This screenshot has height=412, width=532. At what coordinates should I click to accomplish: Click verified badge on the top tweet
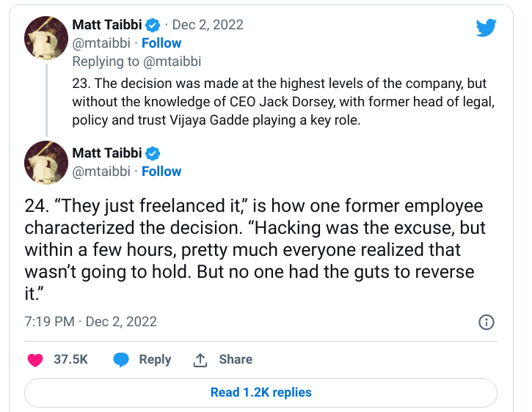[x=153, y=25]
